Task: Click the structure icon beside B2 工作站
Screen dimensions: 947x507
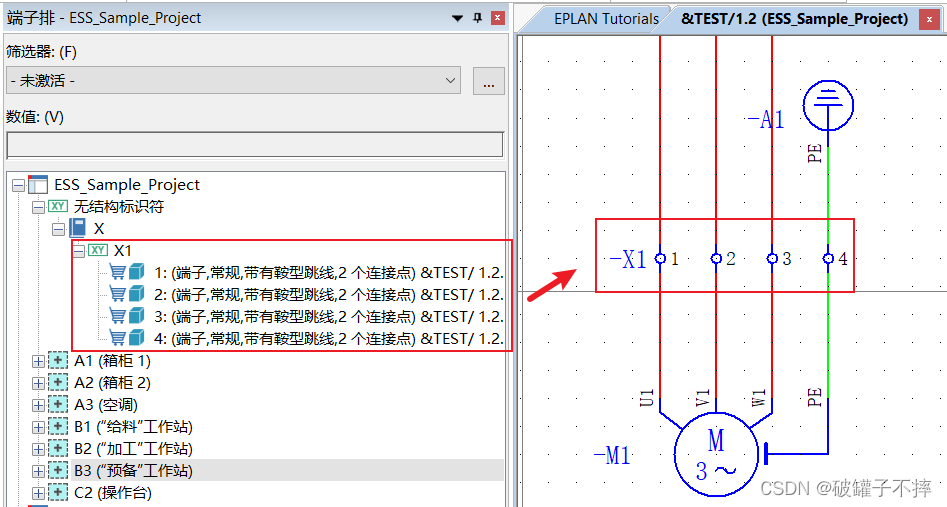Action: pos(58,448)
